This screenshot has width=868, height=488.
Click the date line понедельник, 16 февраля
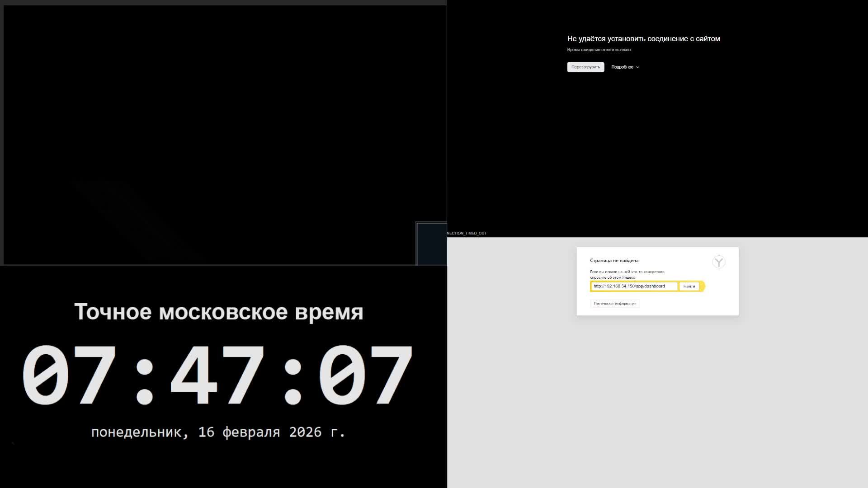(218, 432)
